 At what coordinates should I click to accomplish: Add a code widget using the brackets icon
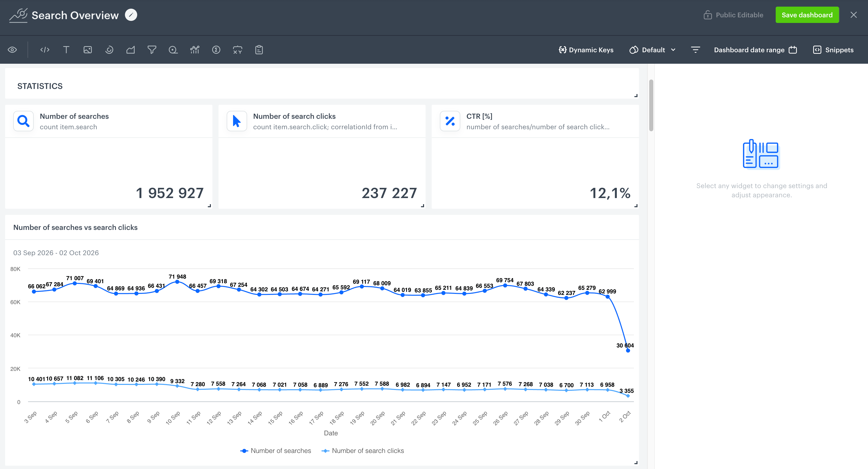pyautogui.click(x=45, y=50)
